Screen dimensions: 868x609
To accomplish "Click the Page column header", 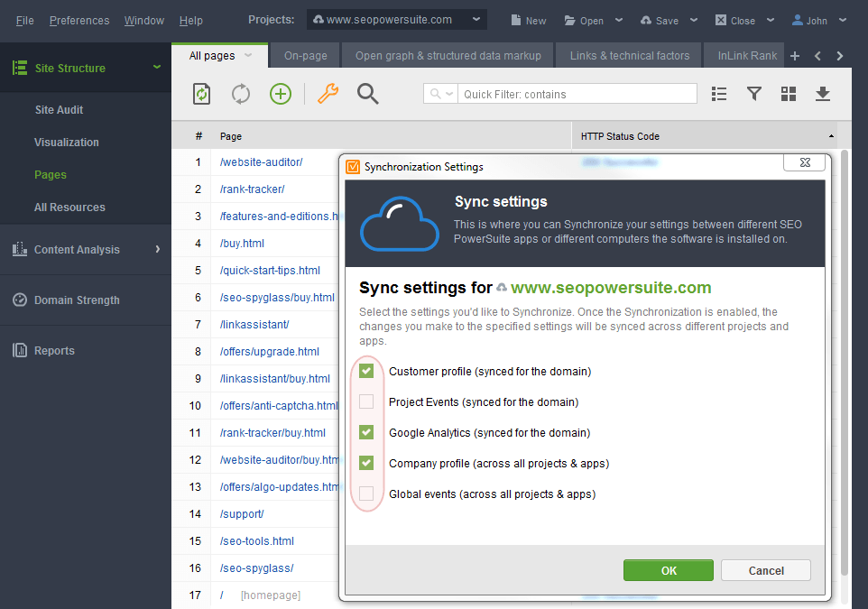I will coord(391,136).
